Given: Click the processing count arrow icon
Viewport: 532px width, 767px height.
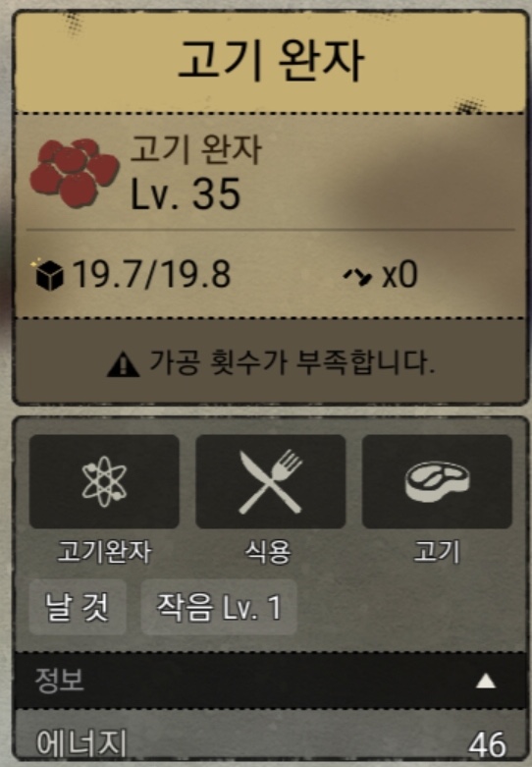Looking at the screenshot, I should (x=357, y=277).
